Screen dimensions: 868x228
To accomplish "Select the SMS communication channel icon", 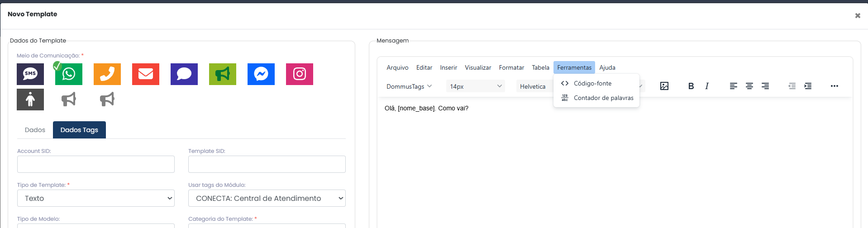I will coord(30,74).
